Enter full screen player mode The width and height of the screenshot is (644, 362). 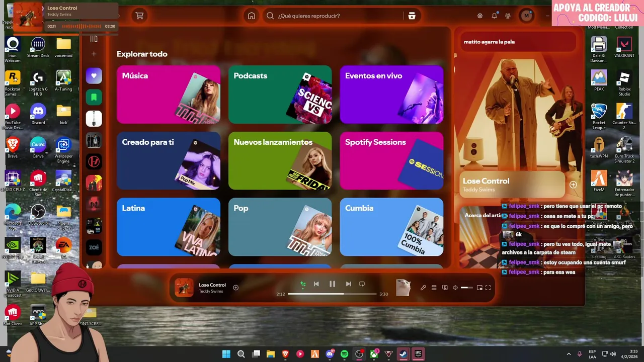click(x=488, y=288)
